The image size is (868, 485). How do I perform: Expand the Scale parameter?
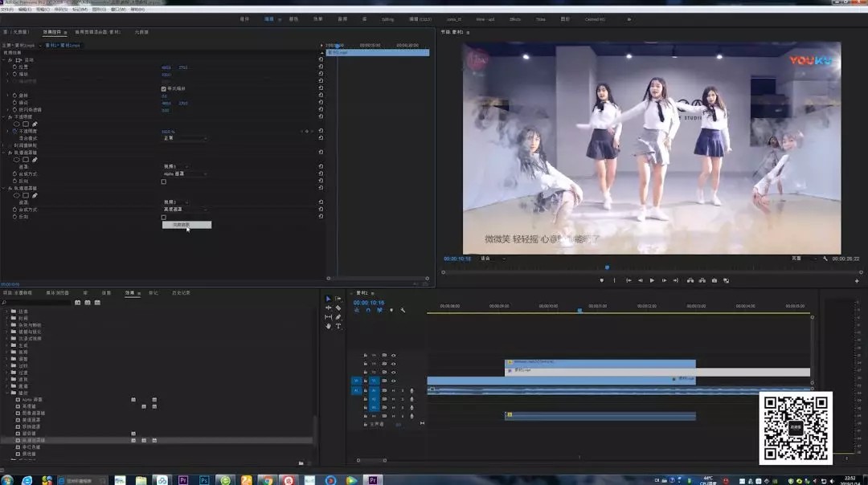click(8, 74)
